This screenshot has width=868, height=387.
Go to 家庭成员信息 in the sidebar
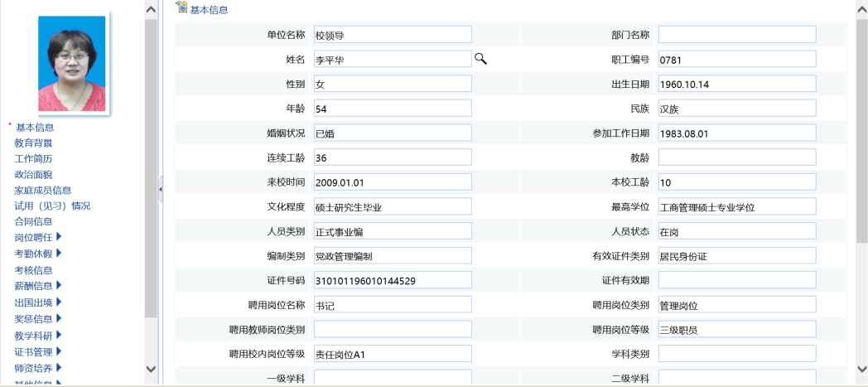click(x=43, y=190)
